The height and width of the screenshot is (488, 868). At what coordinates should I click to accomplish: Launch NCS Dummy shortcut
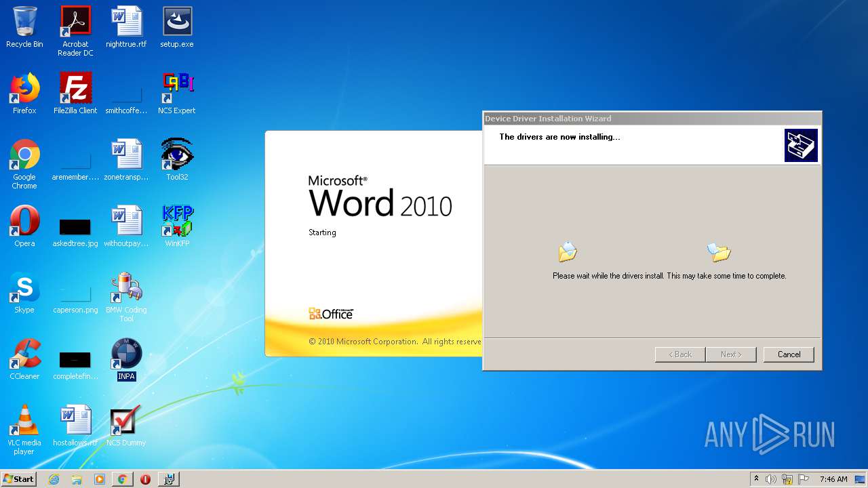[126, 426]
